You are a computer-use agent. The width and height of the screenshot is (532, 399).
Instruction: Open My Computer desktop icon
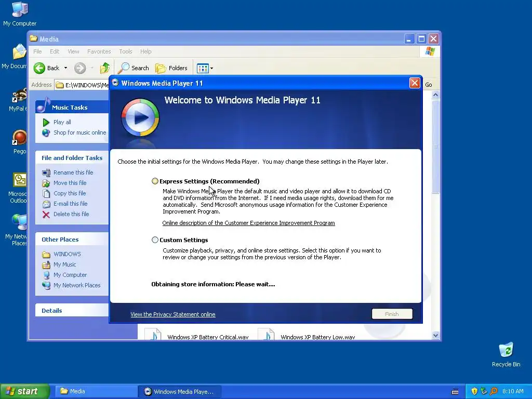click(x=20, y=14)
